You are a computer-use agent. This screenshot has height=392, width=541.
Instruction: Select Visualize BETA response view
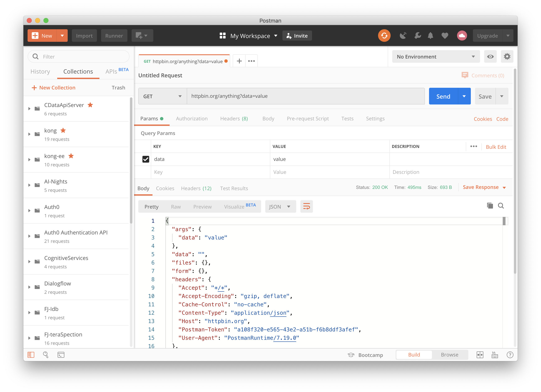[x=240, y=207]
